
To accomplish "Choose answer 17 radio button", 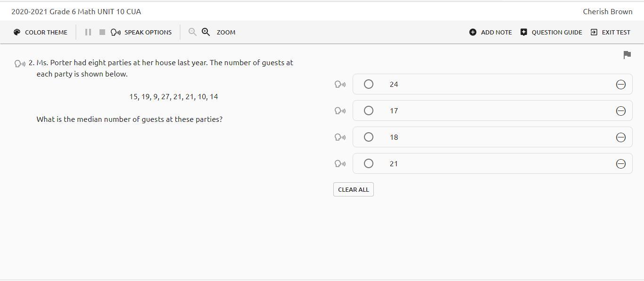I will (x=369, y=111).
